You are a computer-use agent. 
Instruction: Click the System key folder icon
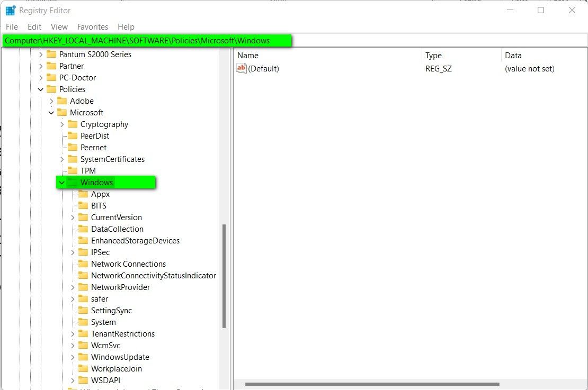[84, 322]
